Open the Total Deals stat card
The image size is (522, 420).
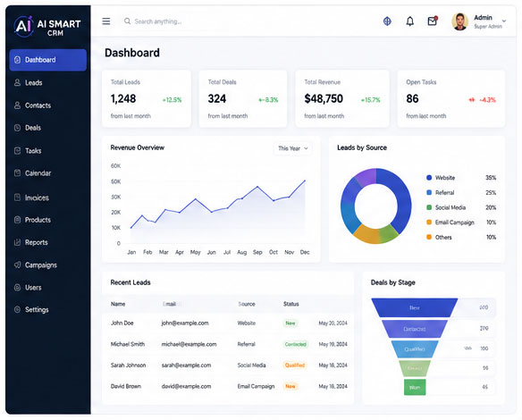point(243,99)
